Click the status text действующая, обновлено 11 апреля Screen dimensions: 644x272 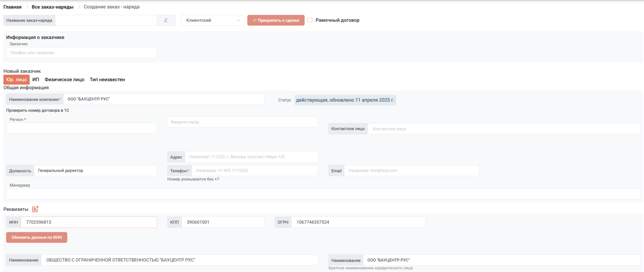345,100
